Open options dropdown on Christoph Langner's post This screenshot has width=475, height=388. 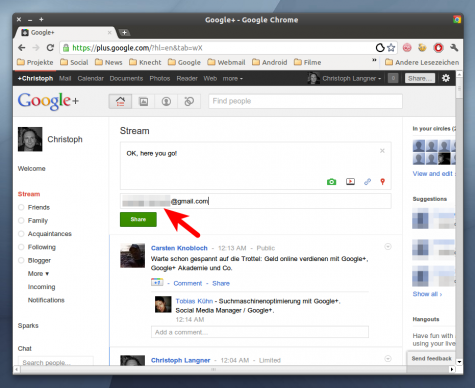(388, 359)
